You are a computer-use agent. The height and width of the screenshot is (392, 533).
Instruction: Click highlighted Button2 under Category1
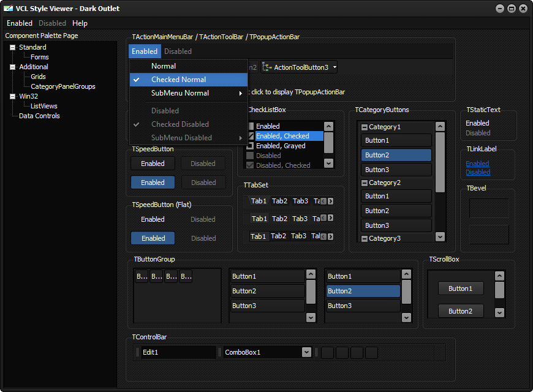coord(396,155)
